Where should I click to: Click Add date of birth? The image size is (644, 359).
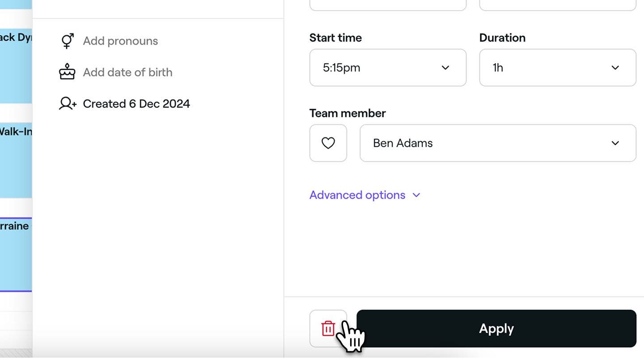pyautogui.click(x=127, y=72)
